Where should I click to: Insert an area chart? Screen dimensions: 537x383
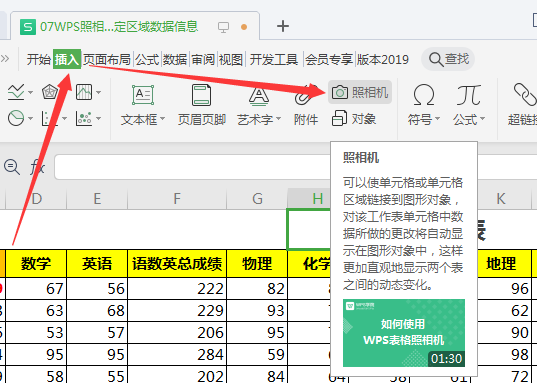84,92
